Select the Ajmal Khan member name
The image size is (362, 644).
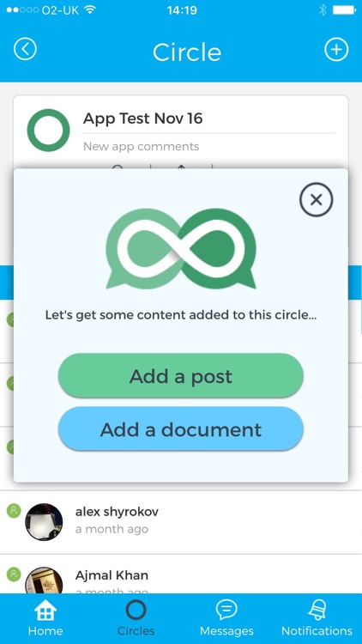112,575
